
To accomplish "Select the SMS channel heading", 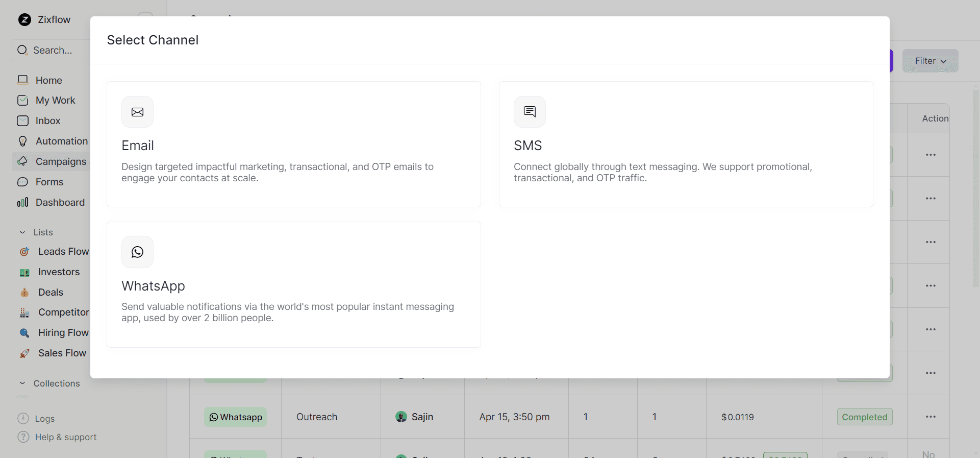I will click(x=527, y=146).
